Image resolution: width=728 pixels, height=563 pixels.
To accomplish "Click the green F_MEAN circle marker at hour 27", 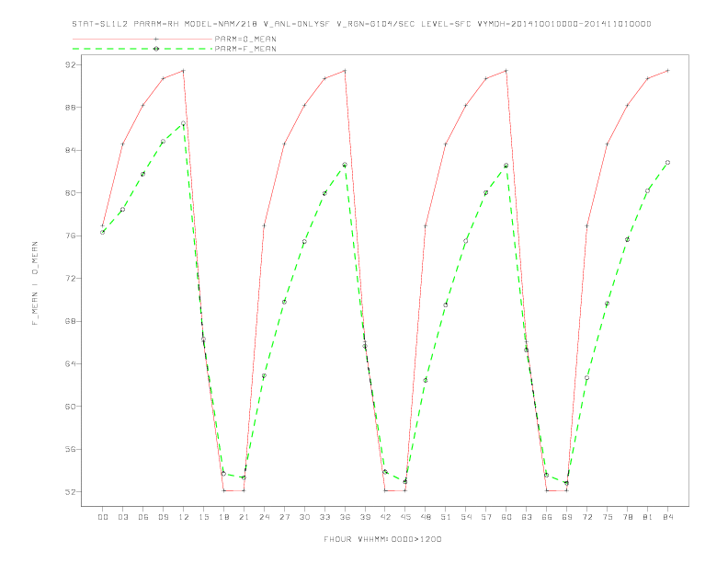I will (284, 302).
